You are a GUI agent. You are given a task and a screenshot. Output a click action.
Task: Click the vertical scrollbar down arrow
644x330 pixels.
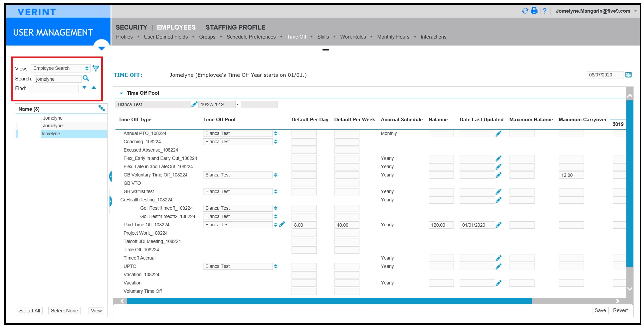click(x=630, y=289)
